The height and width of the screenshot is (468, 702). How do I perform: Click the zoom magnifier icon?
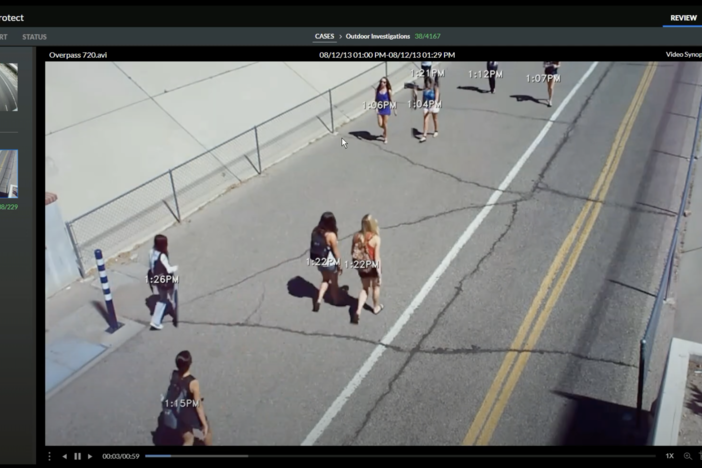point(687,456)
